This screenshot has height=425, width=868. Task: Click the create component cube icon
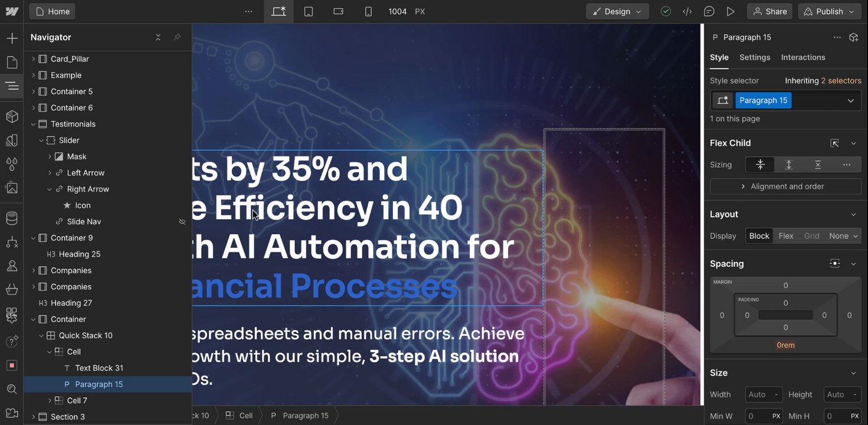point(853,37)
